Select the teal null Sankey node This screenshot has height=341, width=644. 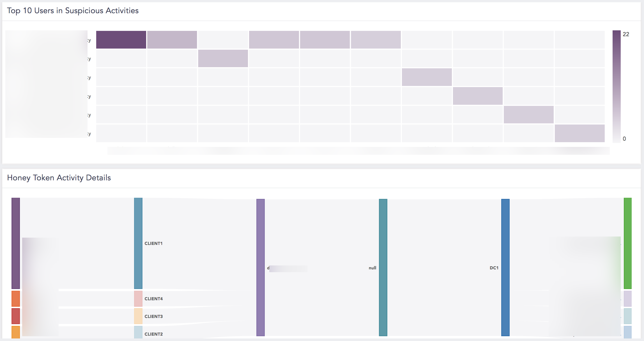383,267
